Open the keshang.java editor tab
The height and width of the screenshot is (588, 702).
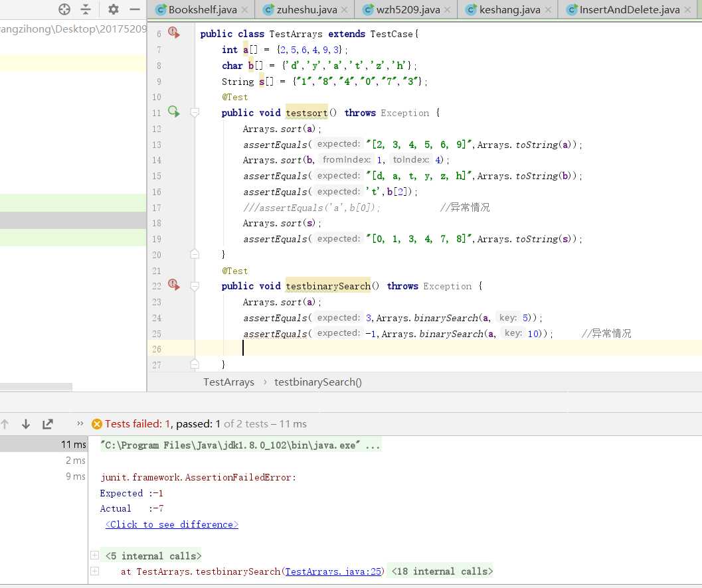(x=509, y=10)
